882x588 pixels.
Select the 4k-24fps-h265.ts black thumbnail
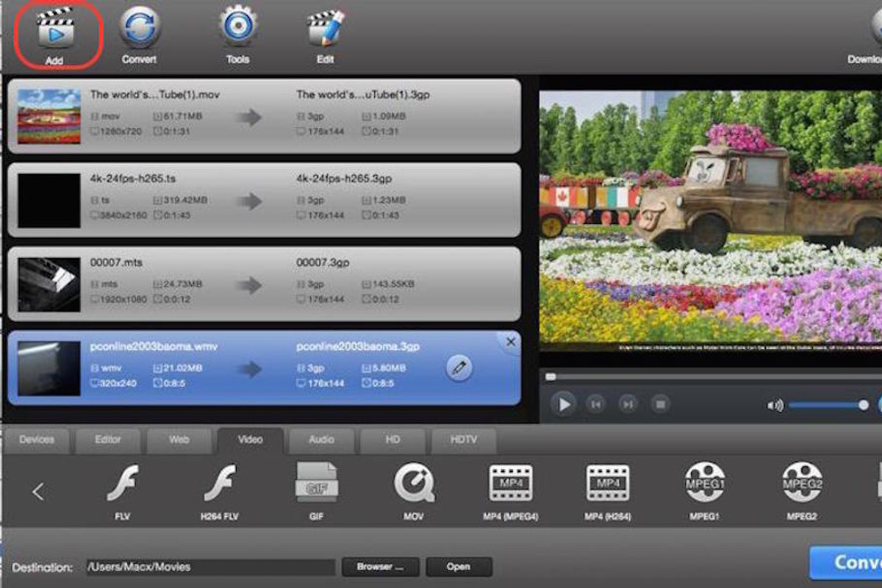click(49, 201)
